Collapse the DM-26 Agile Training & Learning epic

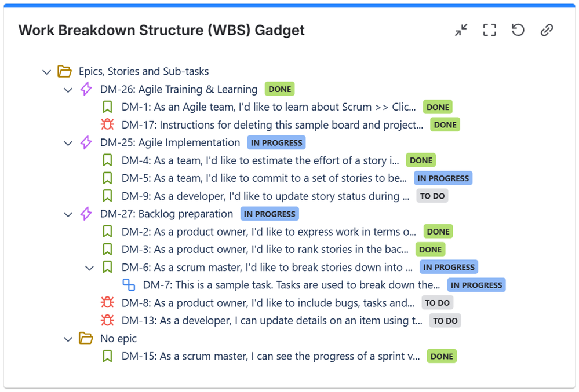click(x=68, y=90)
